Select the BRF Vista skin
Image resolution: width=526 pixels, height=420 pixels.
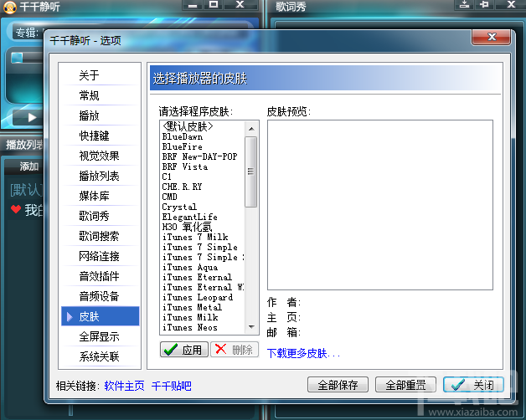pyautogui.click(x=203, y=166)
